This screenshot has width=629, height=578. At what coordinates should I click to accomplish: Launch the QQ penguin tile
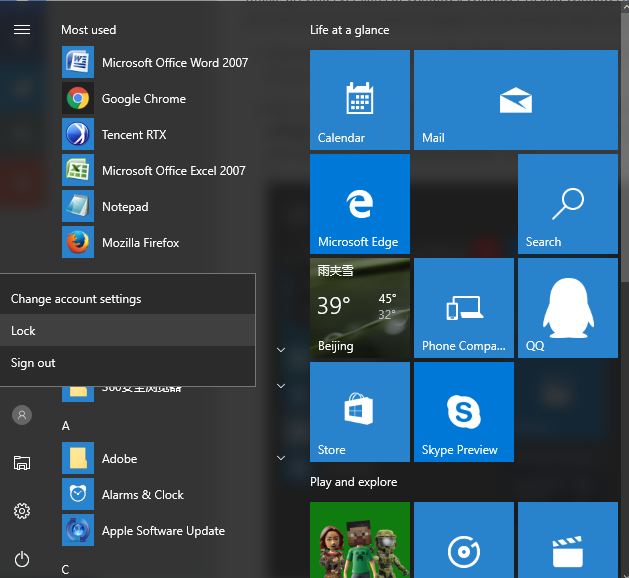568,308
